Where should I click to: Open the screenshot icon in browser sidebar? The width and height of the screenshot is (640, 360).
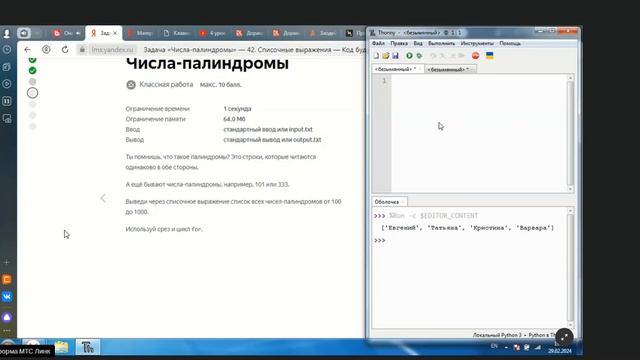[x=7, y=118]
